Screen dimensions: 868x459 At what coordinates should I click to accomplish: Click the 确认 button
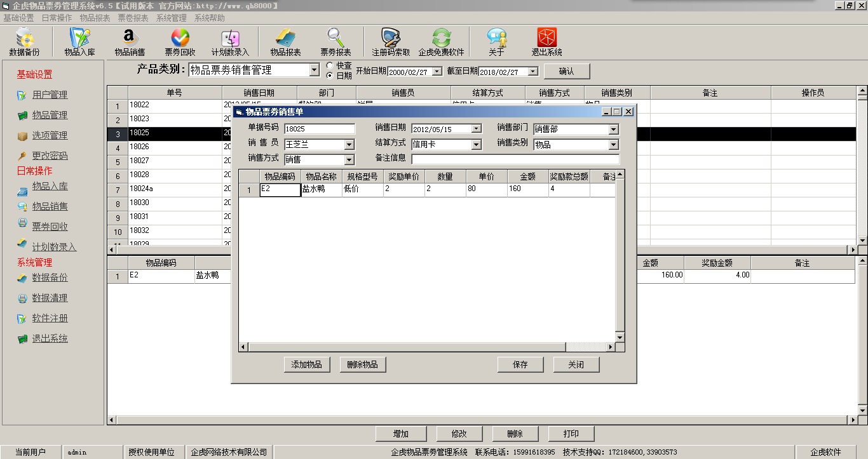pyautogui.click(x=566, y=71)
